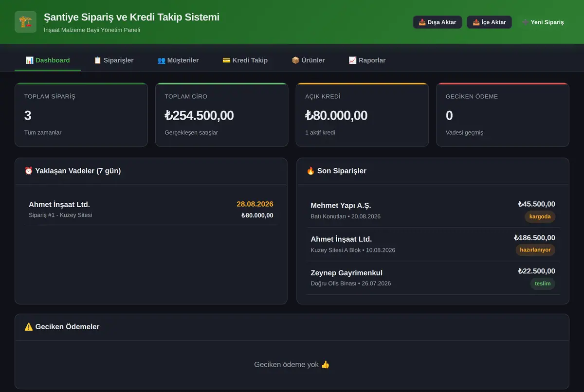The width and height of the screenshot is (584, 392).
Task: Open the Mehmet Yapı A.Ş. recent order
Action: click(433, 211)
